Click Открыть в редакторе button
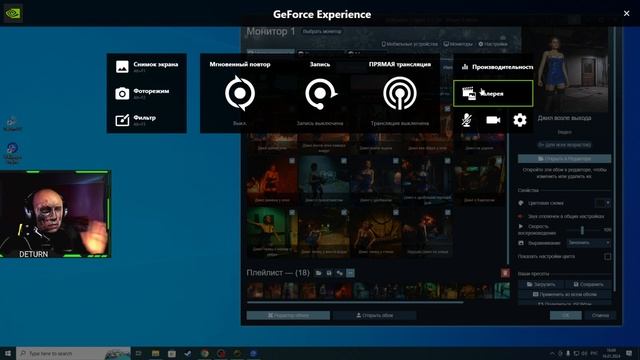Screen dimensions: 640x360 [x=564, y=158]
